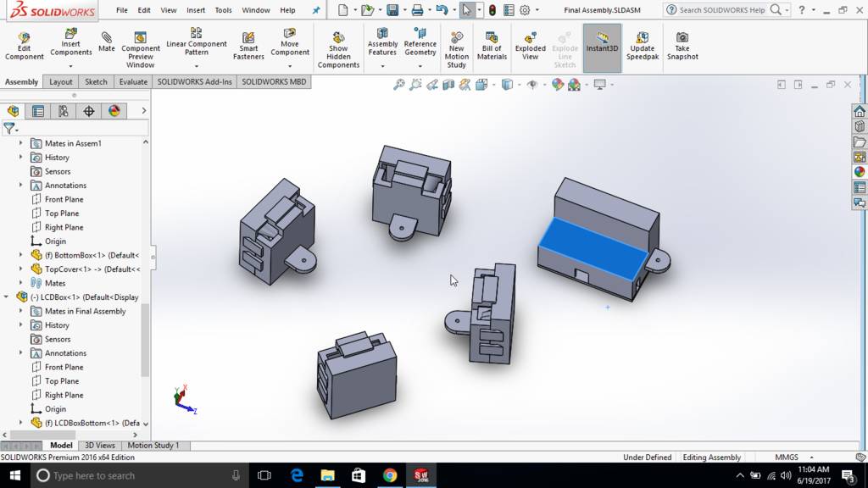Open Microsoft Edge from taskbar
Image resolution: width=868 pixels, height=488 pixels.
[298, 476]
